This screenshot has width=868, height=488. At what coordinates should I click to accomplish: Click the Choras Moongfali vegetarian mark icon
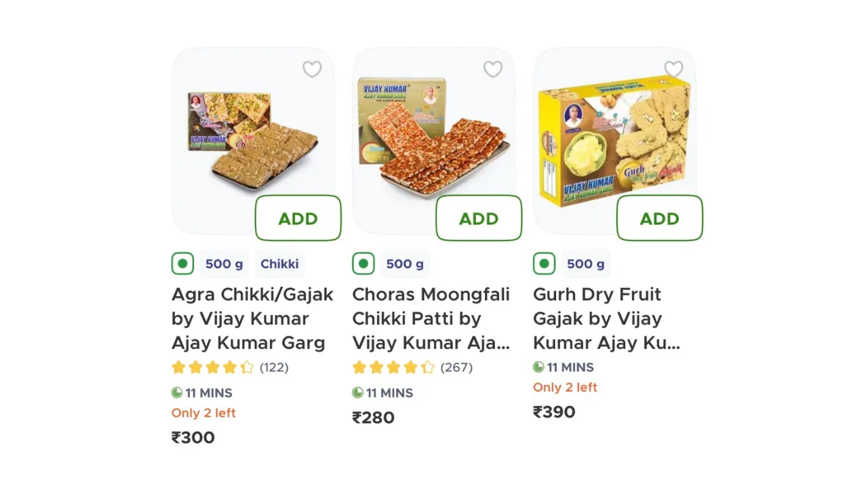point(363,264)
